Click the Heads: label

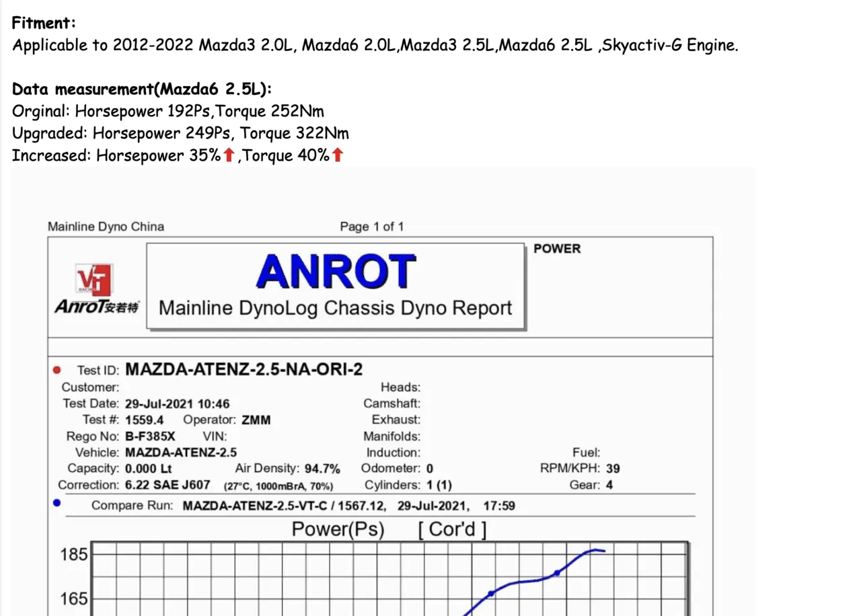[400, 387]
